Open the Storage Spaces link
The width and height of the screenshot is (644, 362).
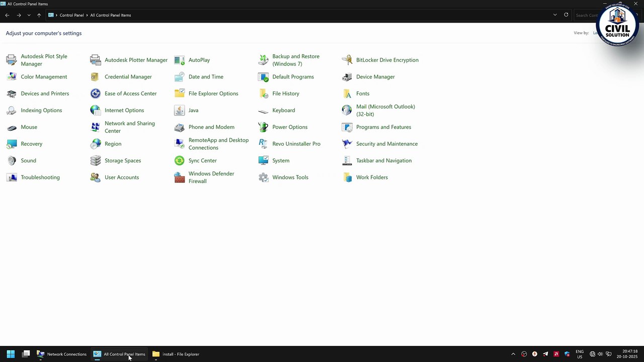[x=123, y=161]
